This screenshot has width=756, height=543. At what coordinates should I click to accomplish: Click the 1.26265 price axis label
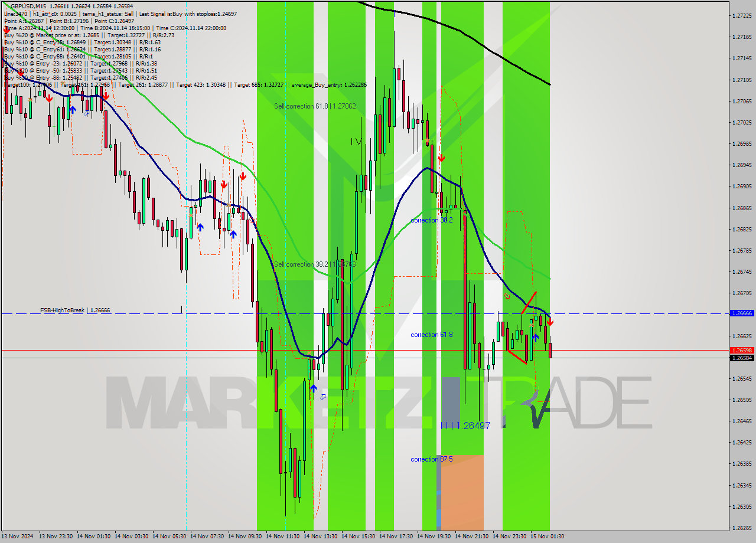pyautogui.click(x=742, y=528)
